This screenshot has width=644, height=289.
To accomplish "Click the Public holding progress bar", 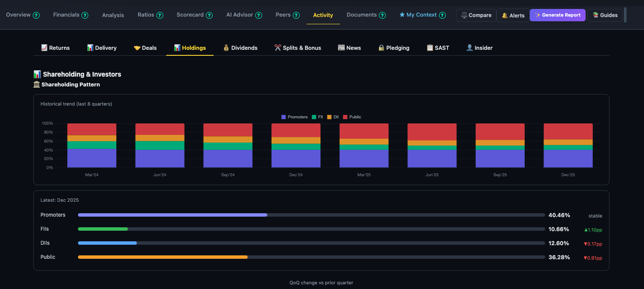I will point(162,257).
